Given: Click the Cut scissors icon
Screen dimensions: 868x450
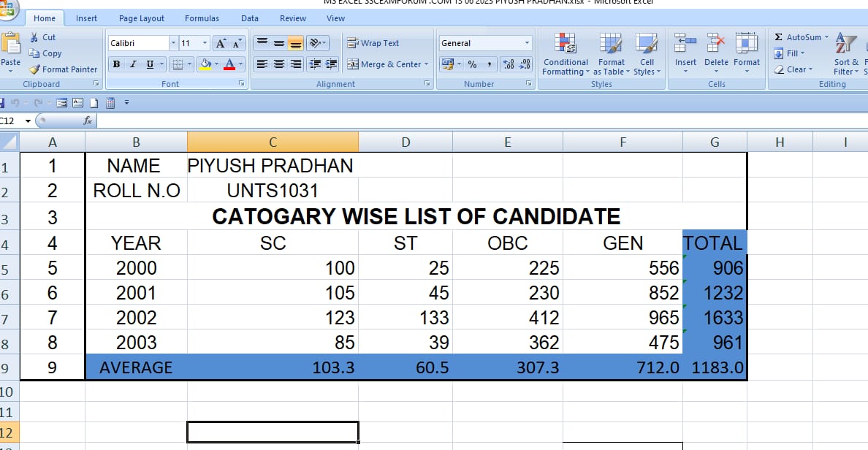Looking at the screenshot, I should pos(34,37).
